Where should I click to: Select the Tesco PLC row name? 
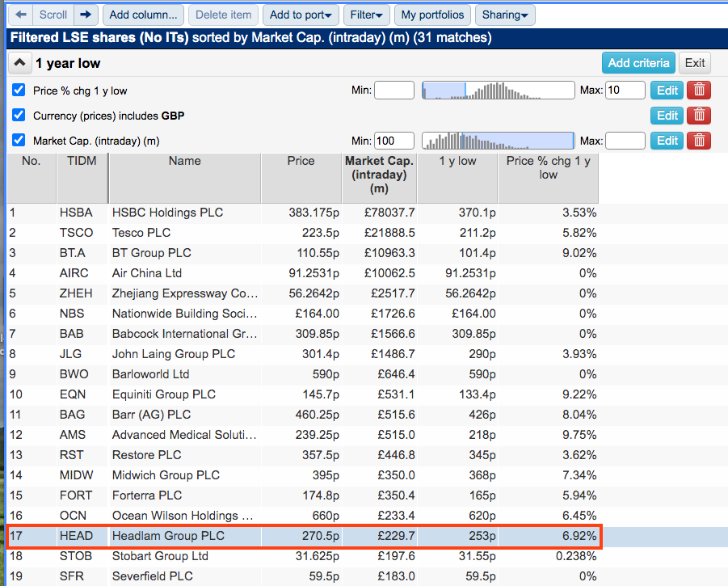141,233
